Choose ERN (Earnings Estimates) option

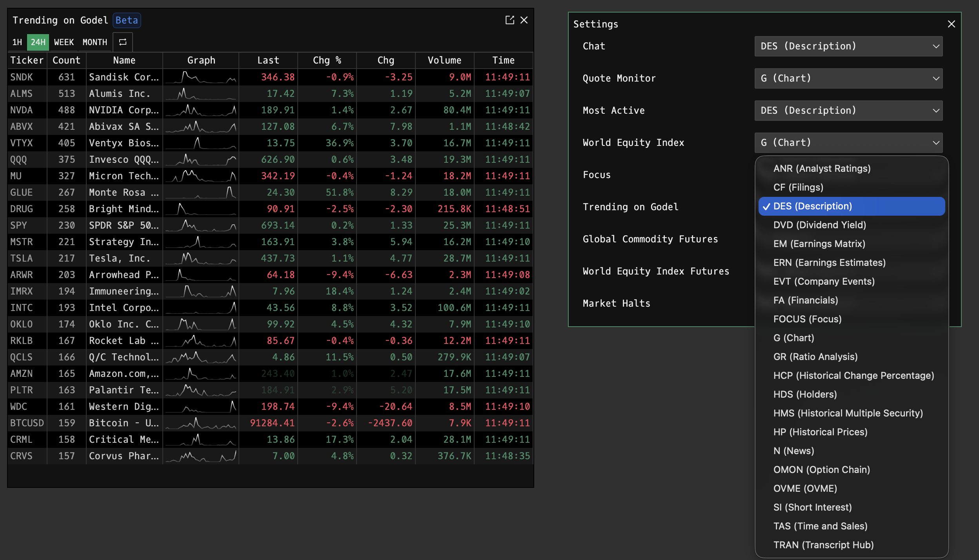(852, 263)
